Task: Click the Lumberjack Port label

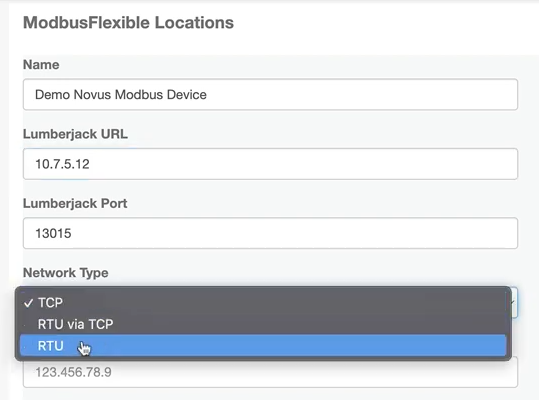Action: [x=75, y=203]
